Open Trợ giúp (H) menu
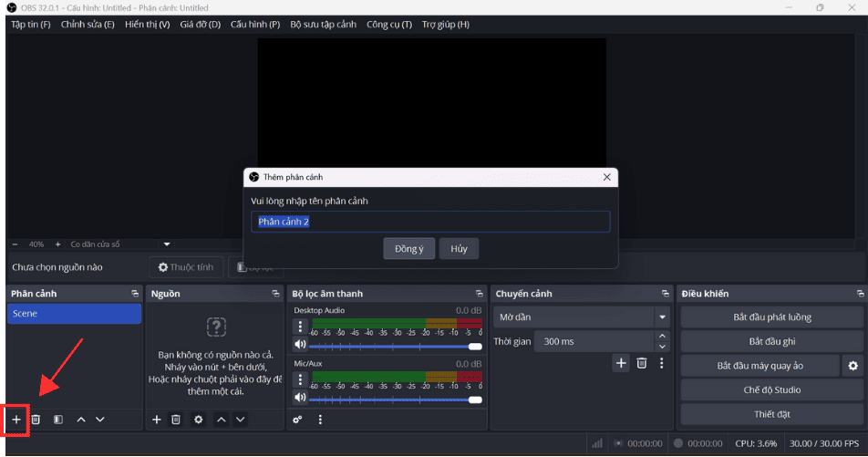 (x=446, y=25)
